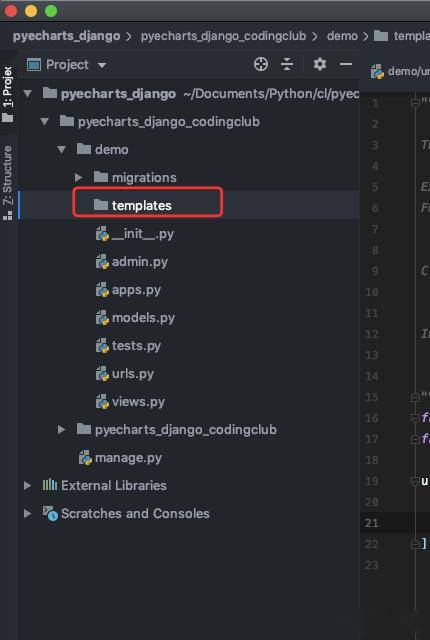Image resolution: width=430 pixels, height=640 pixels.
Task: Select External Libraries label
Action: 114,485
